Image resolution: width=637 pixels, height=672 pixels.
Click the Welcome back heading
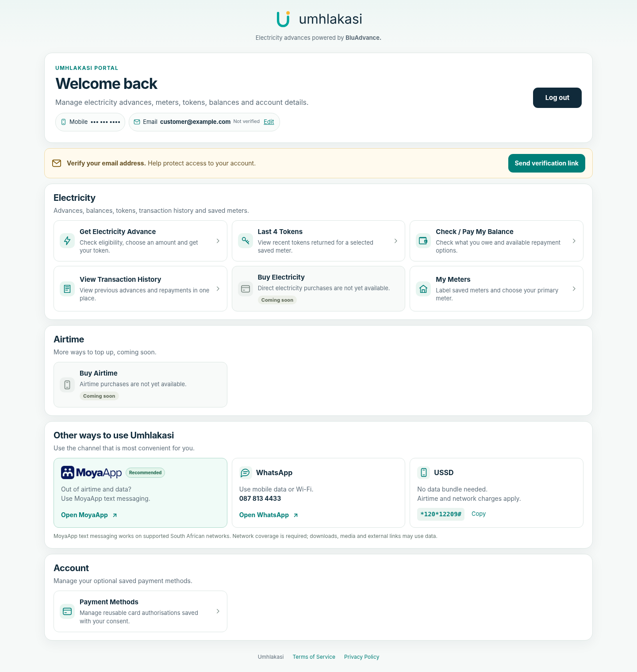(107, 84)
